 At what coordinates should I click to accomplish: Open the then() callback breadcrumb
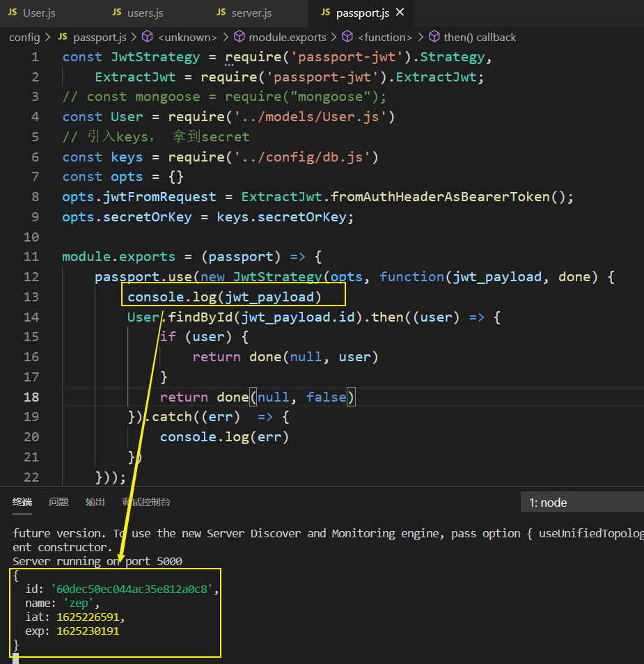pos(480,38)
